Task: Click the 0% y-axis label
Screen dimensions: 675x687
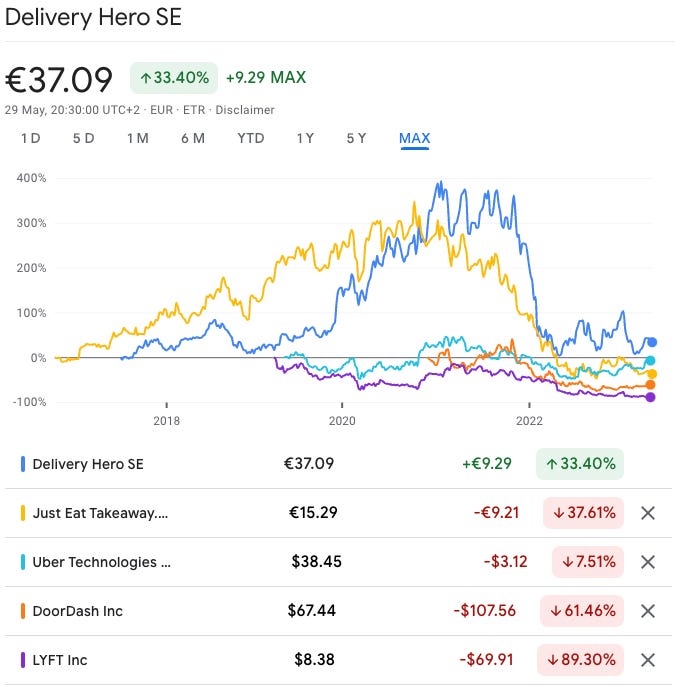Action: (x=38, y=358)
